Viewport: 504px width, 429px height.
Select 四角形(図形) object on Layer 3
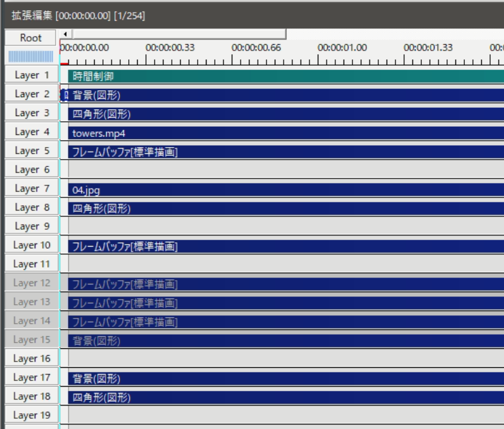286,114
